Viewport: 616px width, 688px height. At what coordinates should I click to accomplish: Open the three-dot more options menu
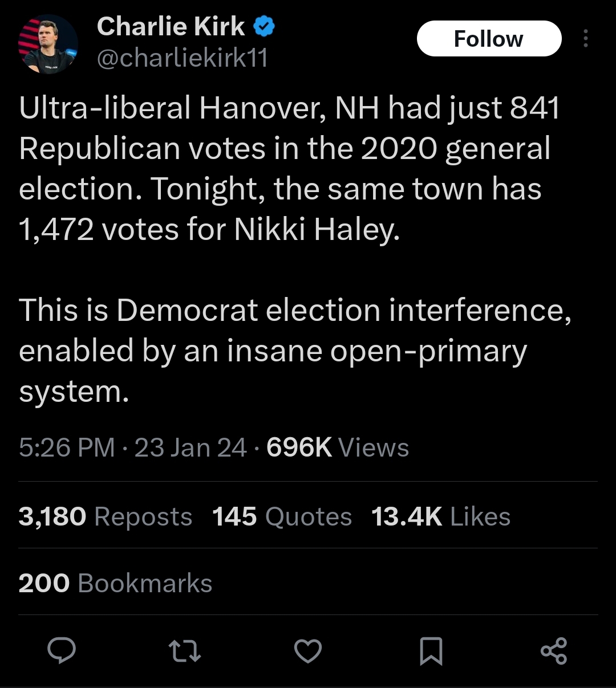click(x=585, y=39)
